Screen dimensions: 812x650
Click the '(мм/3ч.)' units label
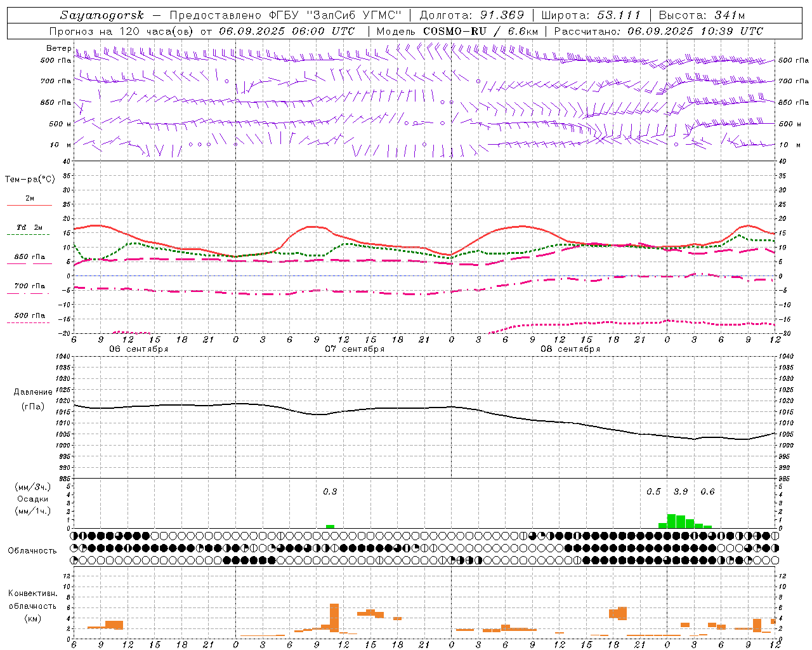tap(32, 487)
